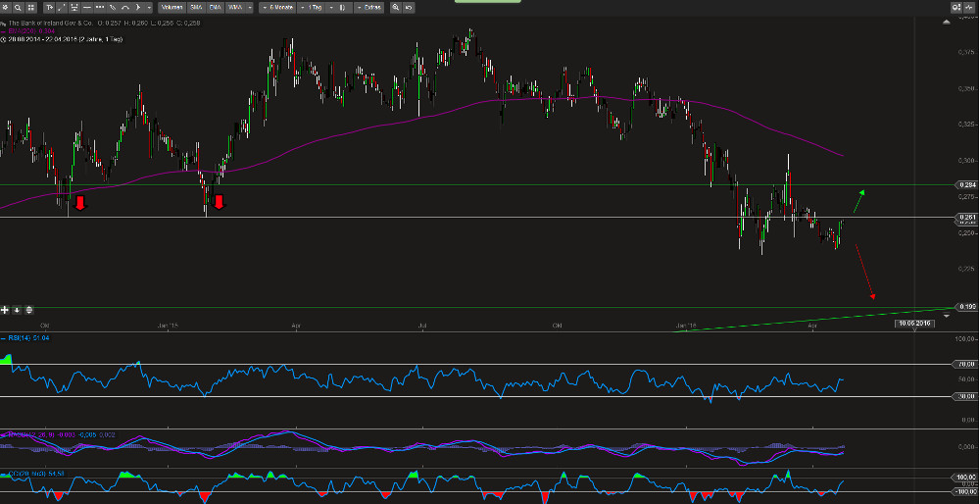Click the zoom in magnifier icon
Image resolution: width=980 pixels, height=504 pixels.
[396, 8]
